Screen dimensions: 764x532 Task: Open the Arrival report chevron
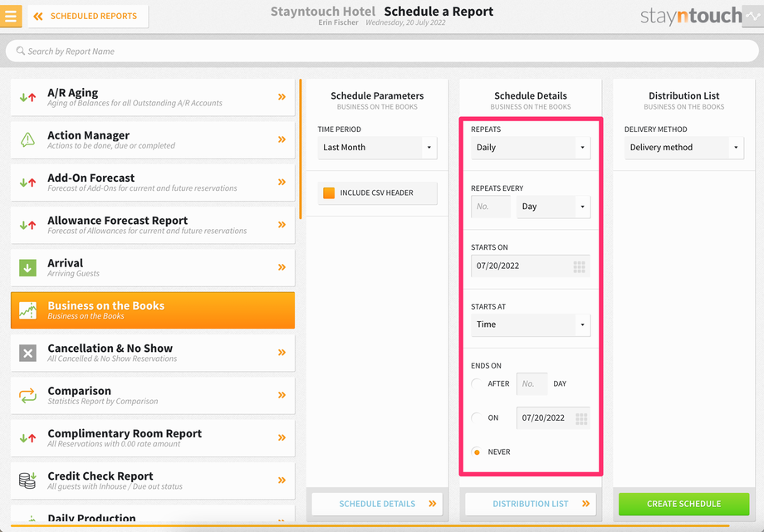[x=282, y=267]
